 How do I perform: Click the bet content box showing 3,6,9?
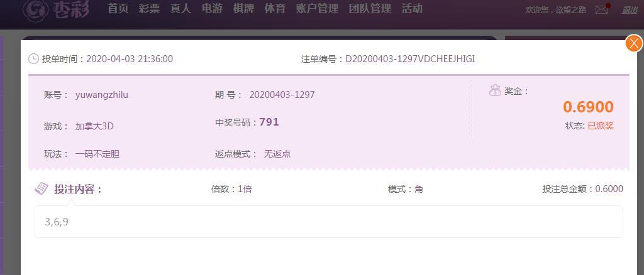pos(328,222)
